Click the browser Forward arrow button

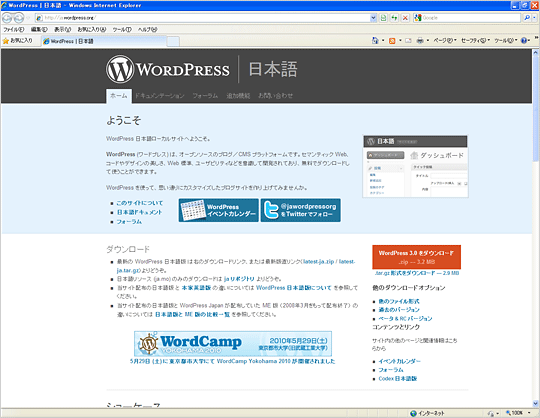(x=19, y=18)
